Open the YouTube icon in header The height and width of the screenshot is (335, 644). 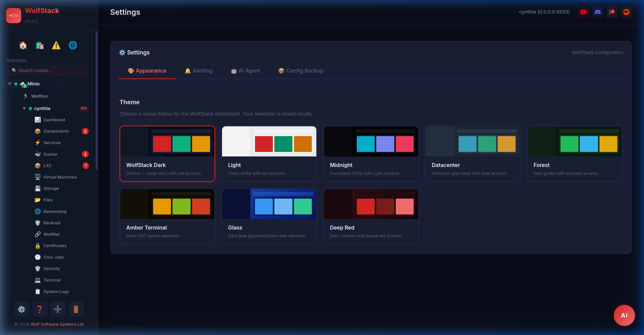(x=583, y=12)
